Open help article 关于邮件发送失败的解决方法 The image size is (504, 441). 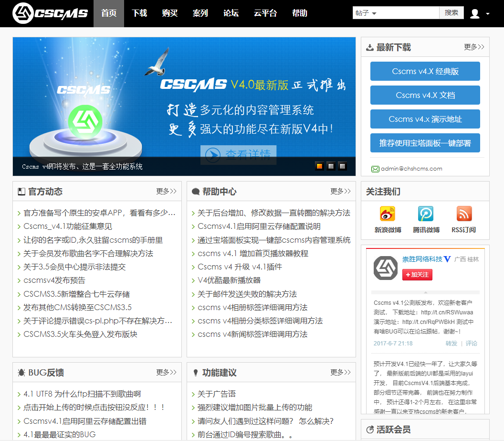[x=247, y=294]
